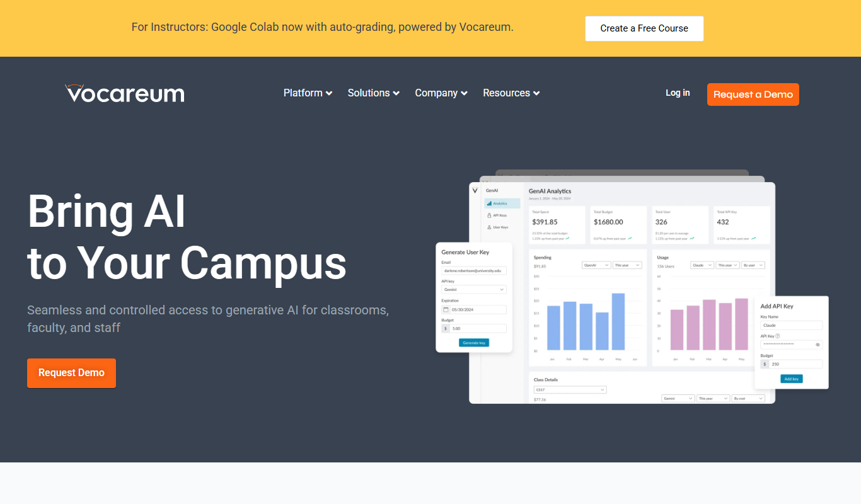
Task: Open the CS17 class dropdown
Action: 570,390
